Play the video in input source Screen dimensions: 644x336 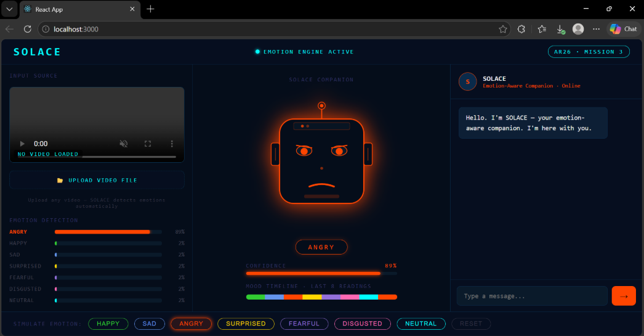coord(22,144)
